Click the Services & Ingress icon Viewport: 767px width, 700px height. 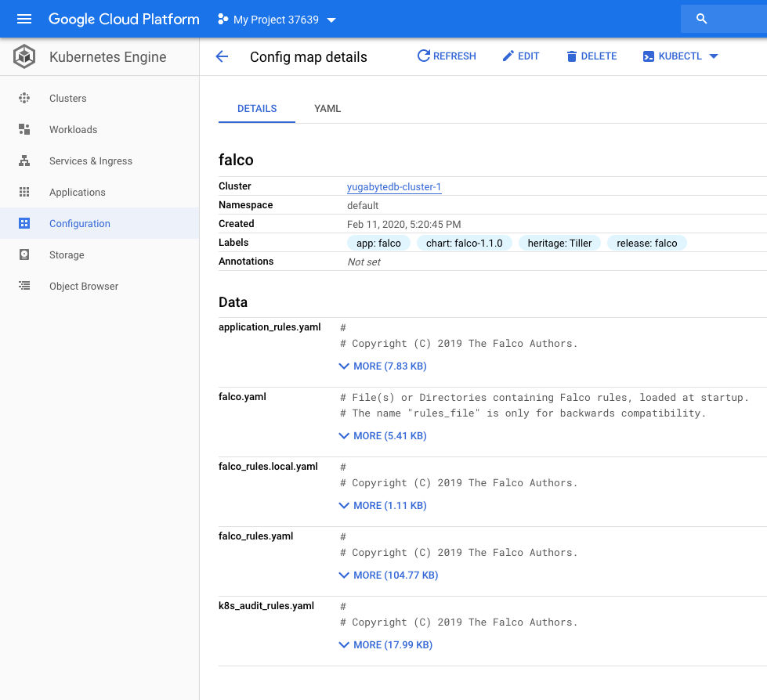24,161
